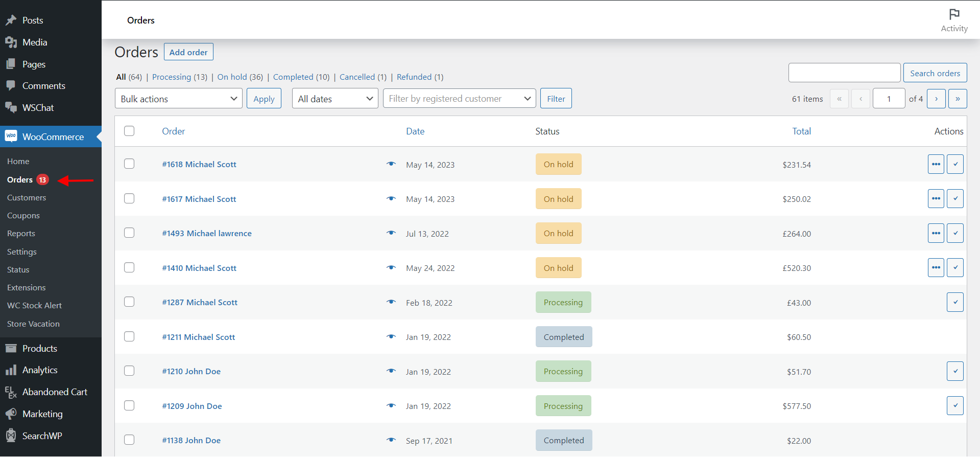Select checkbox for order #1210 John Doe
The image size is (980, 457).
click(129, 371)
